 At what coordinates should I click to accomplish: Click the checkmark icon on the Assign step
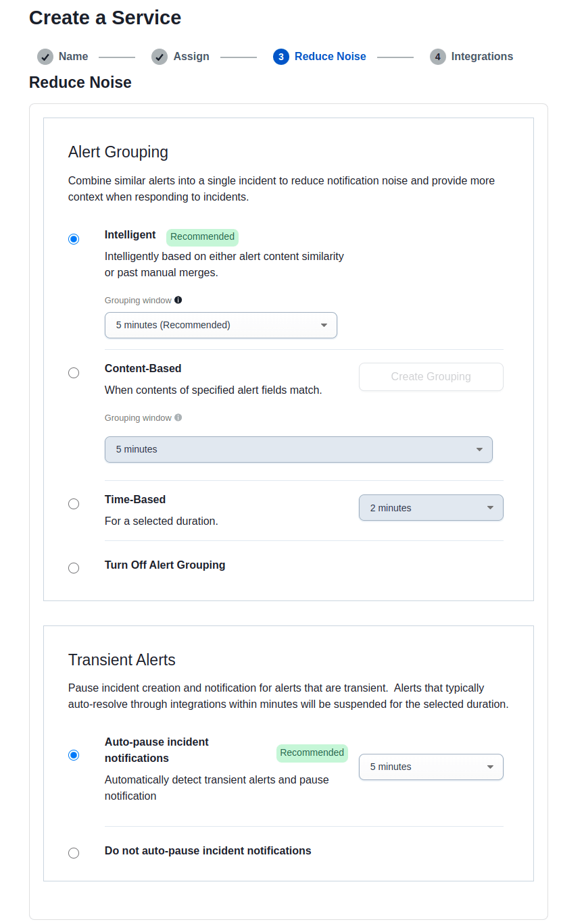160,57
